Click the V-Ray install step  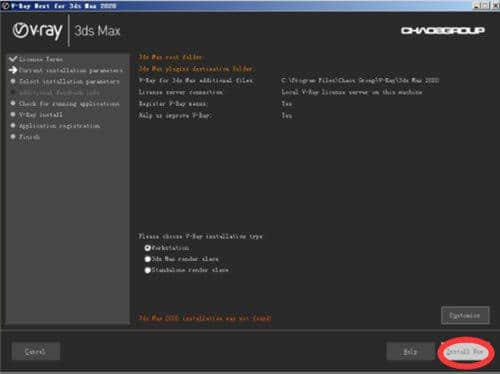[x=40, y=115]
